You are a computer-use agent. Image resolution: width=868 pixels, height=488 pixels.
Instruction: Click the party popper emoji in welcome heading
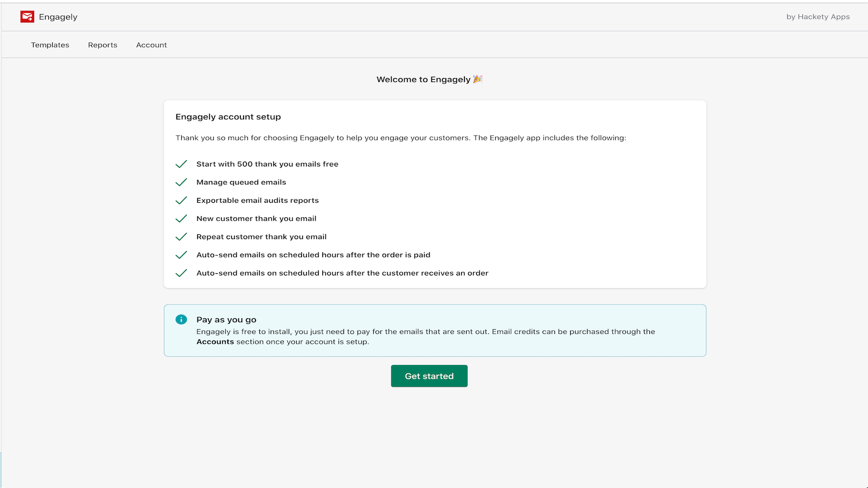(478, 79)
